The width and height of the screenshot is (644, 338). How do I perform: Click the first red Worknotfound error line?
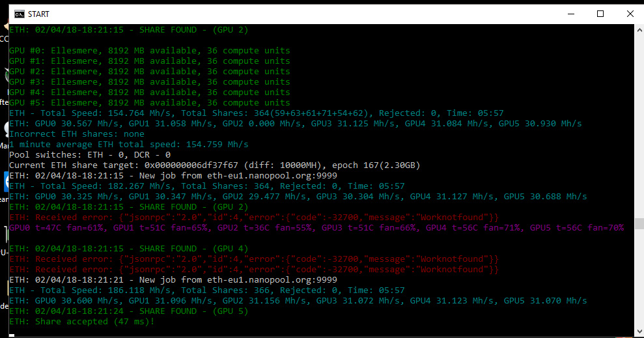(254, 218)
